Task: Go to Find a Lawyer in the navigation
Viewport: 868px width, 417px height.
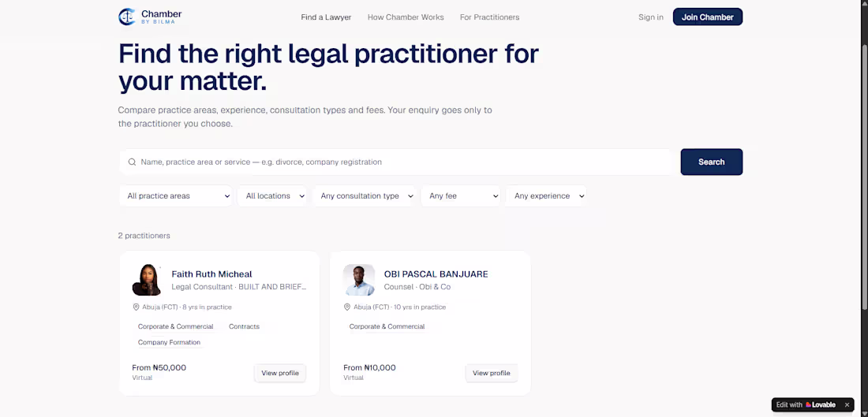Action: point(326,17)
